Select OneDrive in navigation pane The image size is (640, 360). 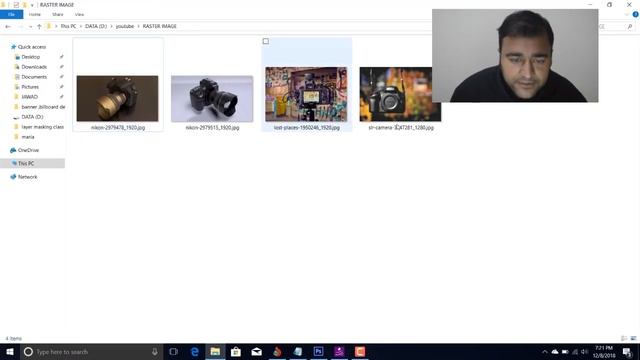tap(28, 150)
